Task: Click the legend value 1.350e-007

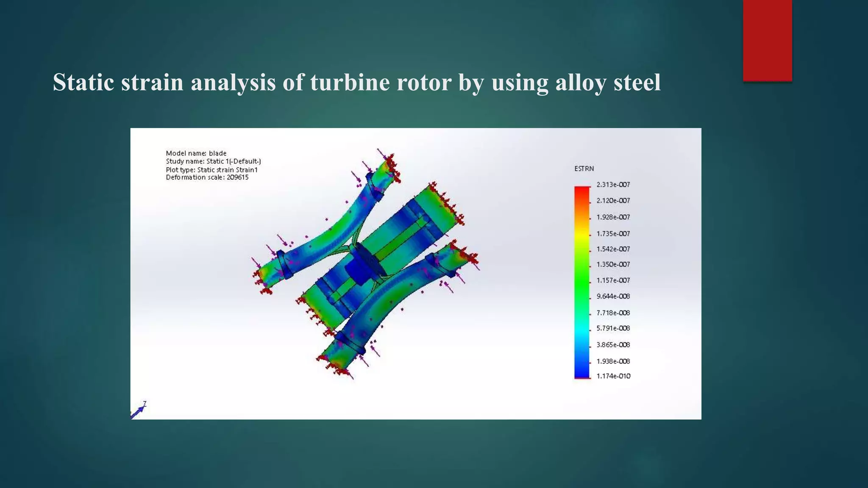Action: [x=613, y=264]
